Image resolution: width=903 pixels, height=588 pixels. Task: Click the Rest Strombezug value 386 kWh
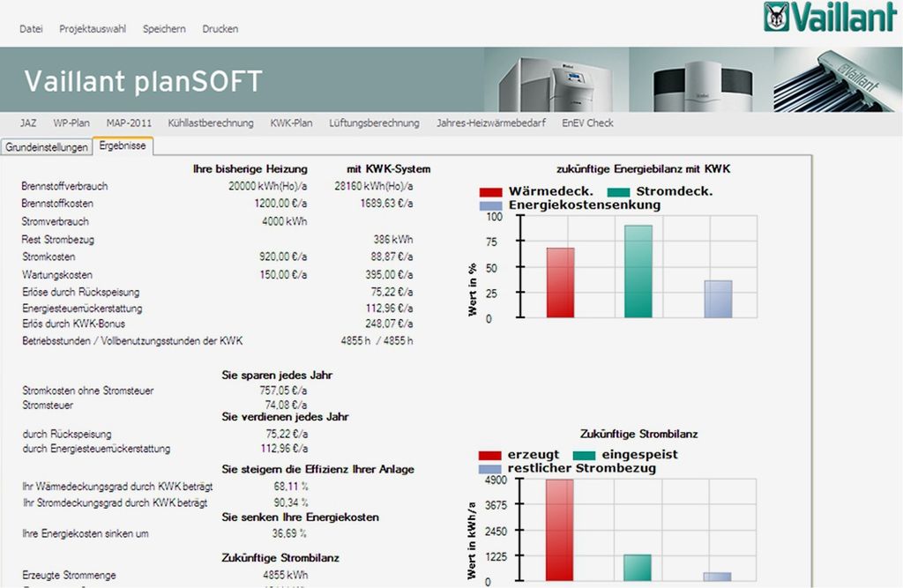[x=393, y=240]
